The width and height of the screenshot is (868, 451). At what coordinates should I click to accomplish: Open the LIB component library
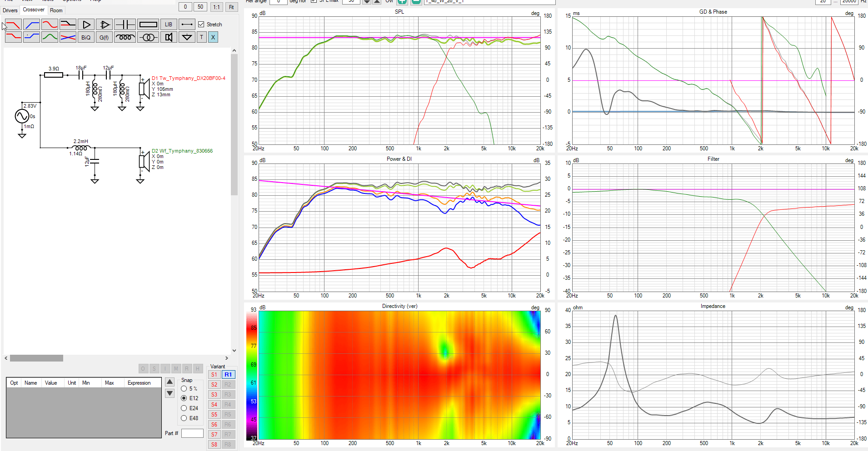[169, 25]
